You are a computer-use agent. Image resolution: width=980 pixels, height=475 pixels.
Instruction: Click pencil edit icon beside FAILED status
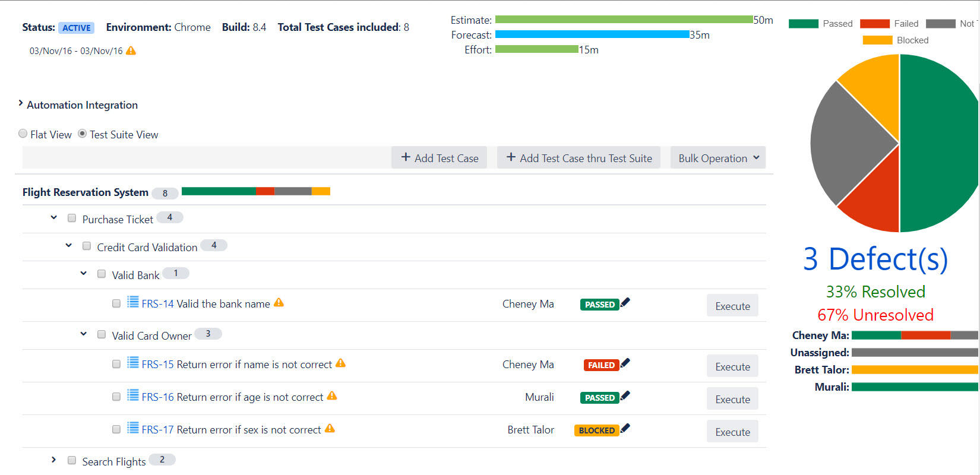tap(625, 363)
